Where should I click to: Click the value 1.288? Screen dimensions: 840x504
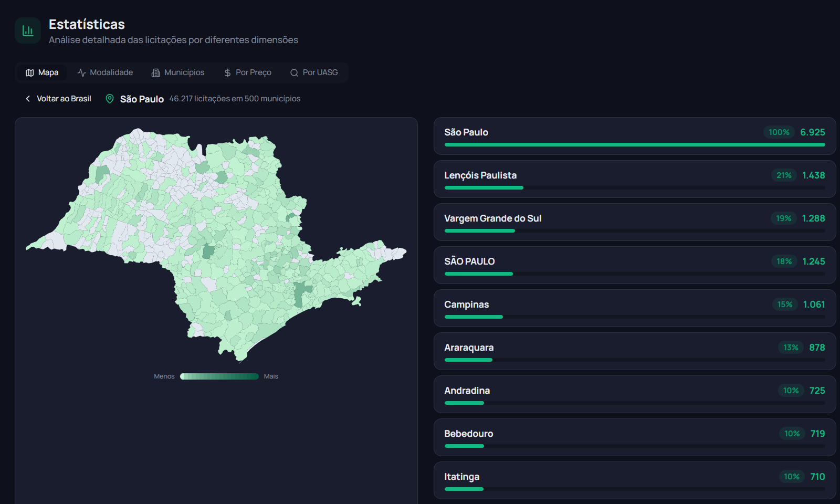(813, 218)
